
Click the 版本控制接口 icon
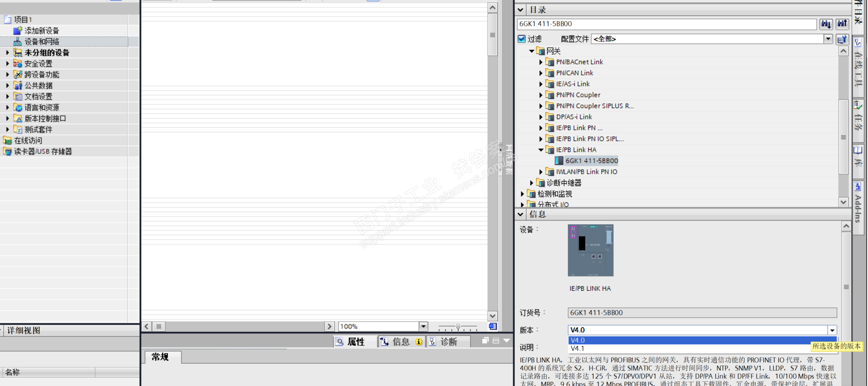18,119
